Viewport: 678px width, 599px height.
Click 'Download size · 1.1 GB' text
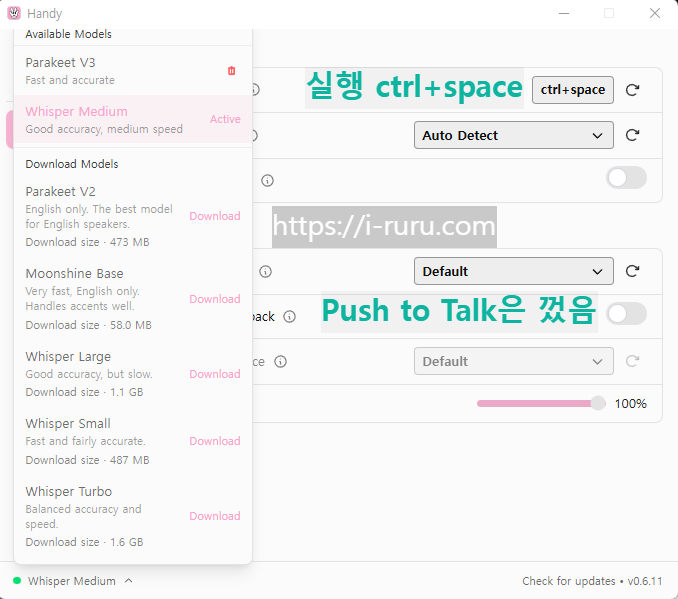click(84, 392)
